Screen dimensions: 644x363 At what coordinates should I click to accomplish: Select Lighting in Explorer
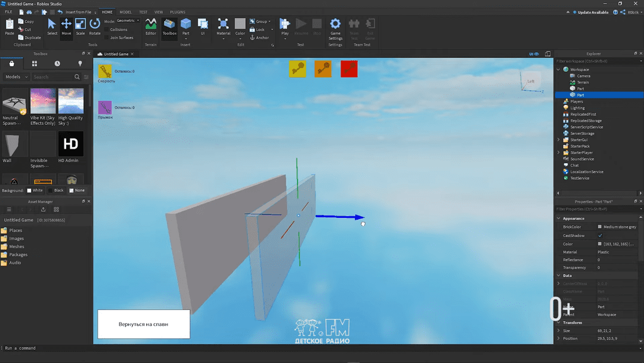coord(577,107)
